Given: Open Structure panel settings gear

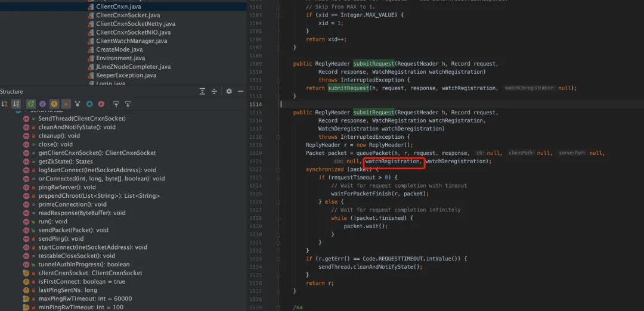Looking at the screenshot, I should tap(229, 92).
